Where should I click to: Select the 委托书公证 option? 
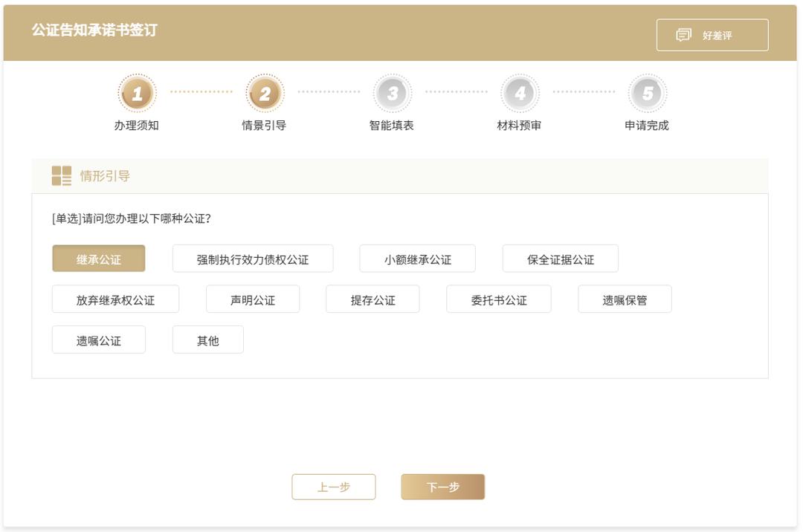click(x=499, y=299)
